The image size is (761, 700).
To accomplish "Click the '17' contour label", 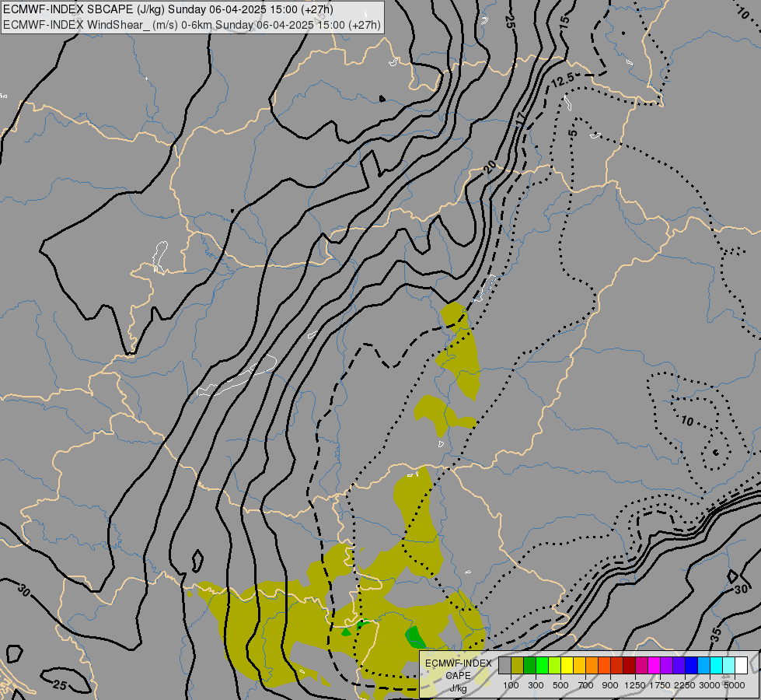I will click(x=521, y=119).
